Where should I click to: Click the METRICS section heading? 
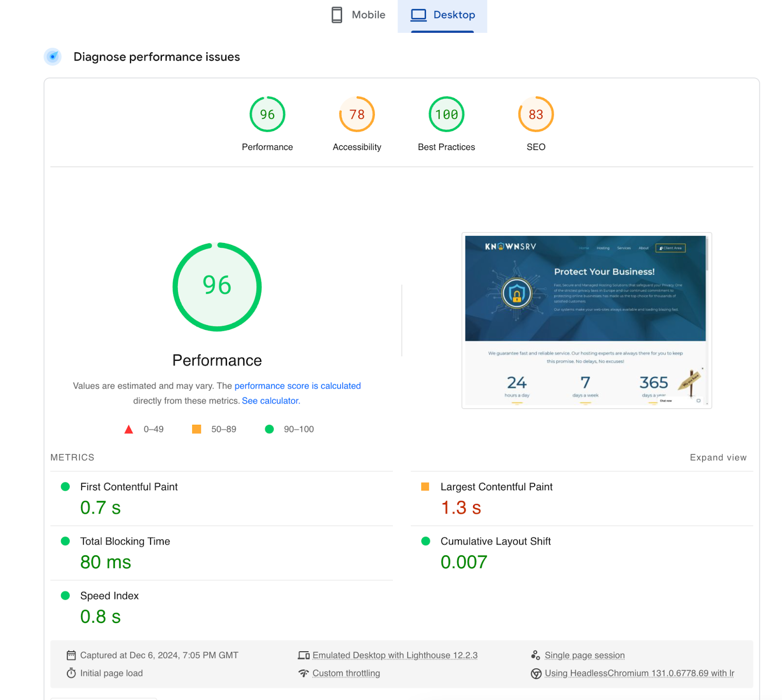click(x=72, y=458)
